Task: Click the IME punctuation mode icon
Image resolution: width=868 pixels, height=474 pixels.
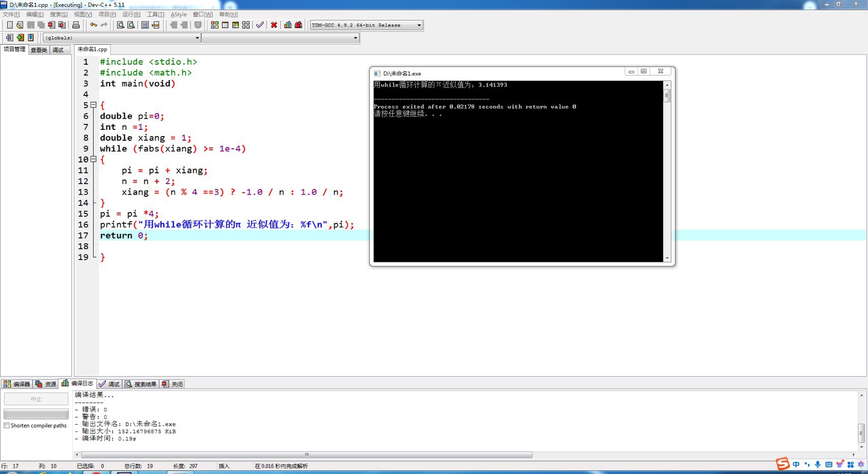Action: 807,464
